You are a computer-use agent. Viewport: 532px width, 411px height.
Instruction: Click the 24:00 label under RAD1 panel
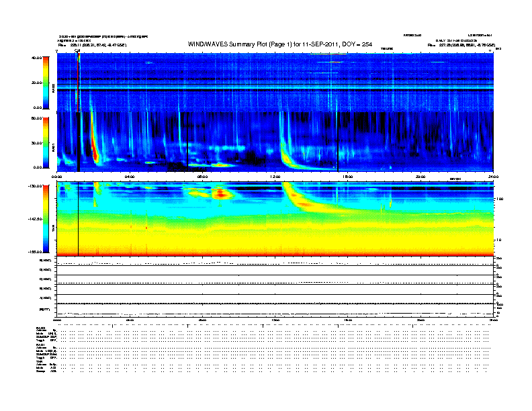click(493, 177)
